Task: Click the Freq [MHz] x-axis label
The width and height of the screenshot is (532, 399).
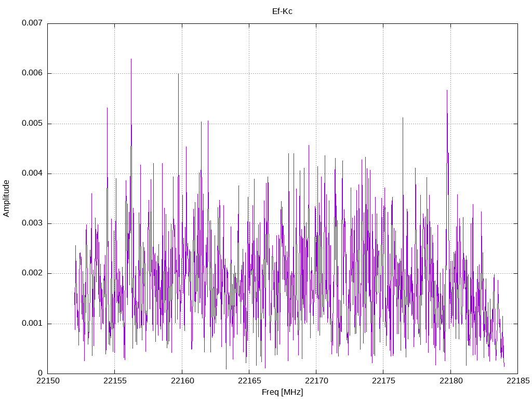Action: [282, 392]
